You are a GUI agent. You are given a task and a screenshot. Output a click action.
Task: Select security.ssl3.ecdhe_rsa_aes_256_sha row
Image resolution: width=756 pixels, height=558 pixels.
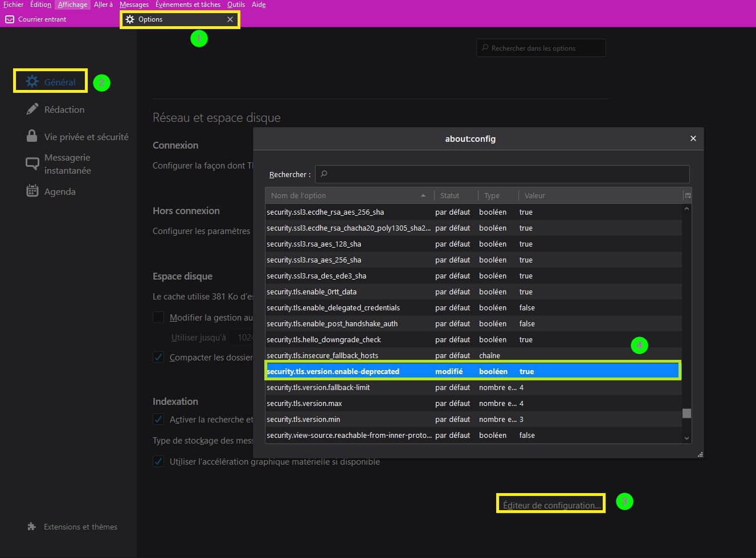point(473,212)
